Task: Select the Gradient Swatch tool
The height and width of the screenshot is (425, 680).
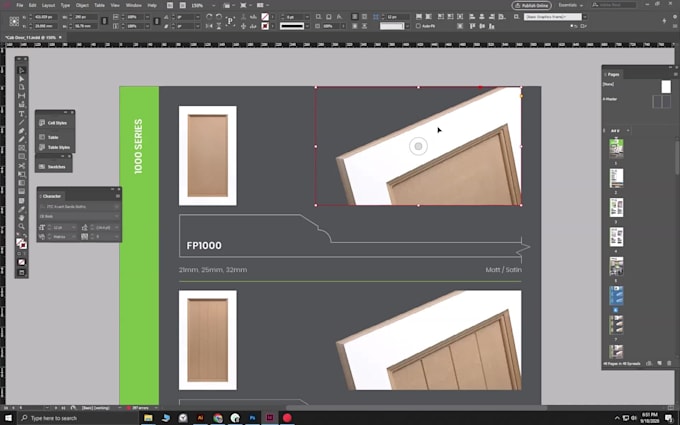Action: coord(21,183)
